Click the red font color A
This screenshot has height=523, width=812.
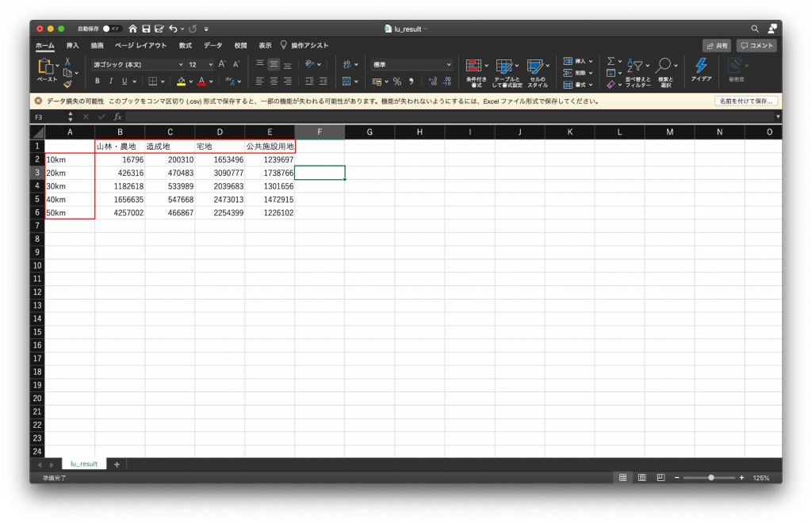click(x=202, y=81)
